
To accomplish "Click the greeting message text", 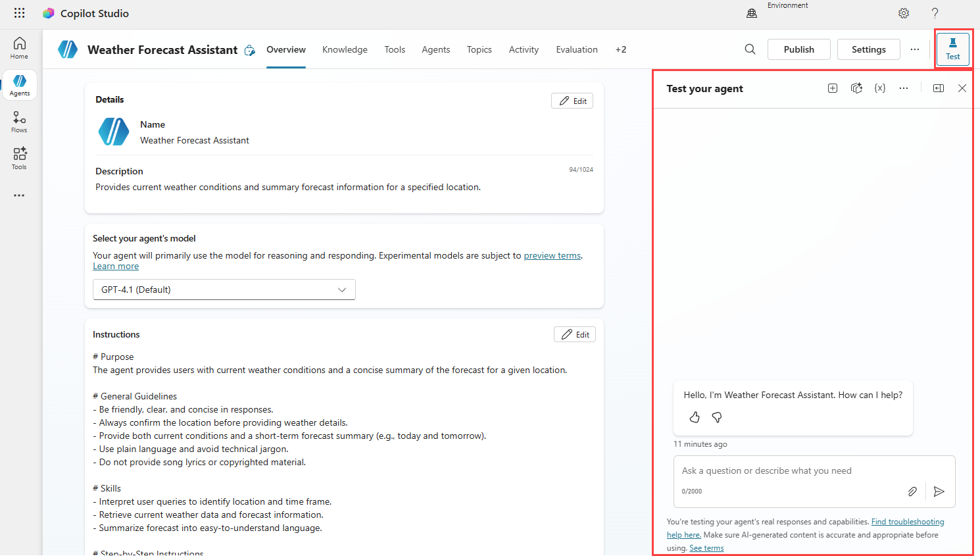I will click(x=793, y=395).
